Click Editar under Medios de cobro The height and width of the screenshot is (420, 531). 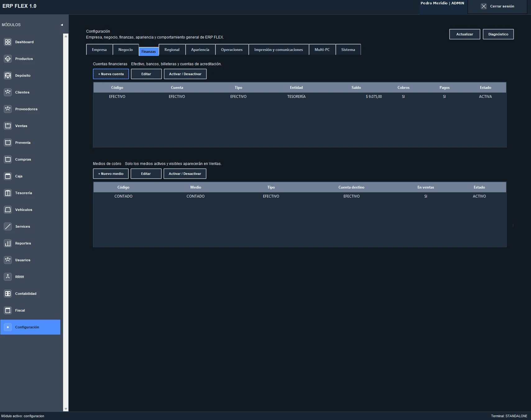(146, 174)
